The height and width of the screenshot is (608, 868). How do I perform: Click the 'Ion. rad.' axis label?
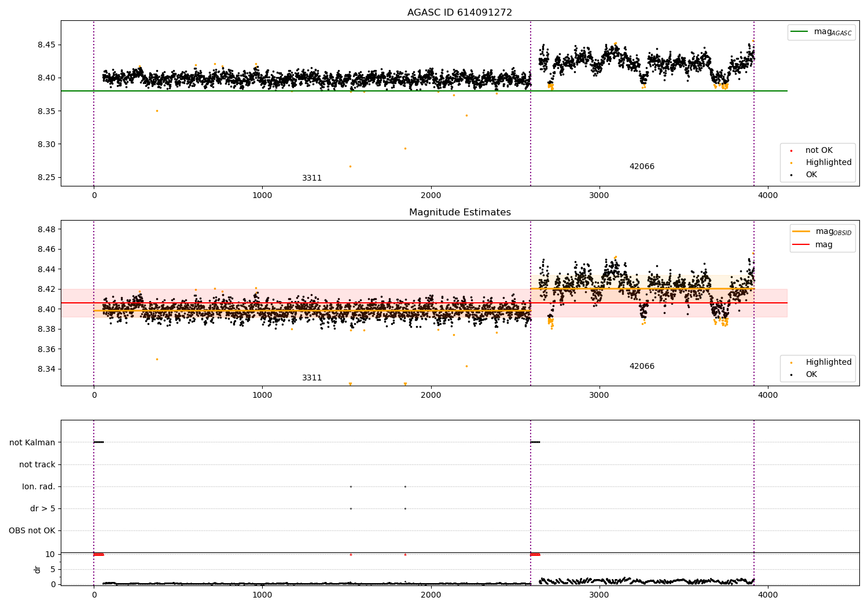tap(39, 486)
